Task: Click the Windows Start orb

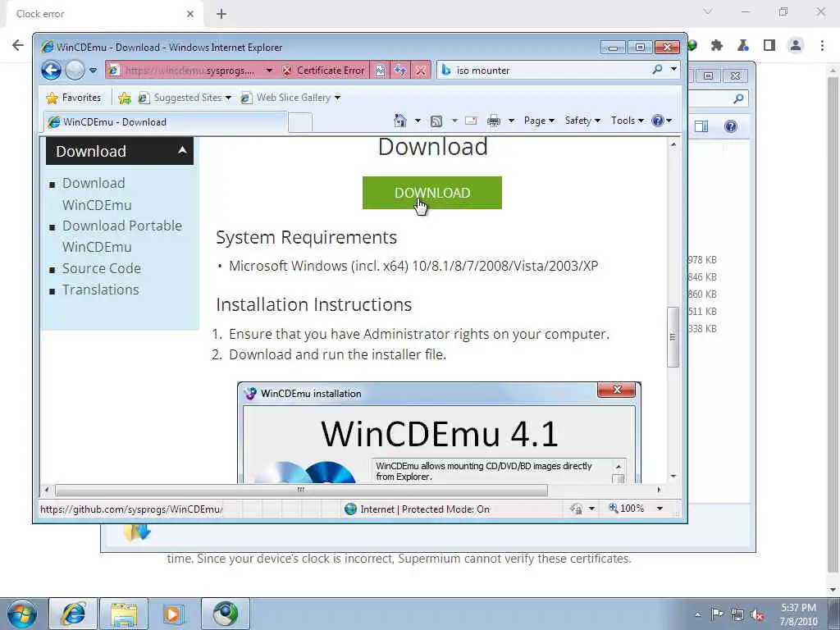Action: click(22, 614)
